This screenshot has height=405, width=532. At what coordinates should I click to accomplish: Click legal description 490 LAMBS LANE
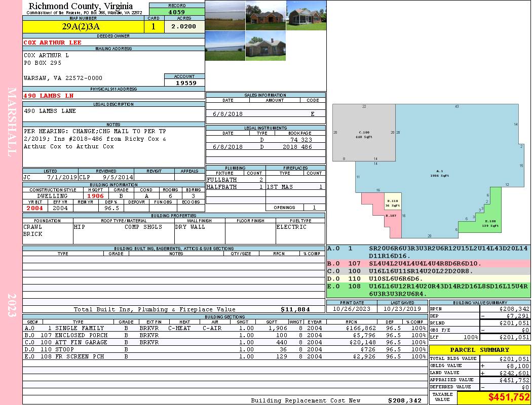(x=50, y=111)
